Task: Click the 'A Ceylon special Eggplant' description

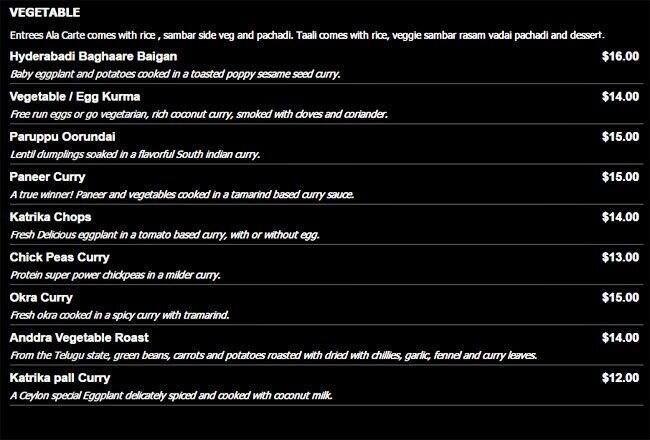Action: 171,395
